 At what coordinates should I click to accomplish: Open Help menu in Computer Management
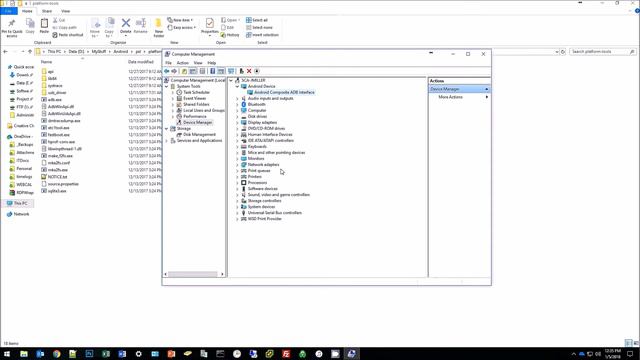[211, 63]
